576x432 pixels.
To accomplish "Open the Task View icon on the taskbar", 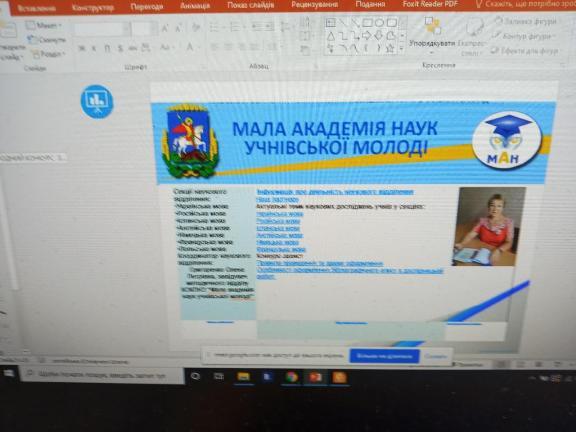I will pyautogui.click(x=219, y=376).
